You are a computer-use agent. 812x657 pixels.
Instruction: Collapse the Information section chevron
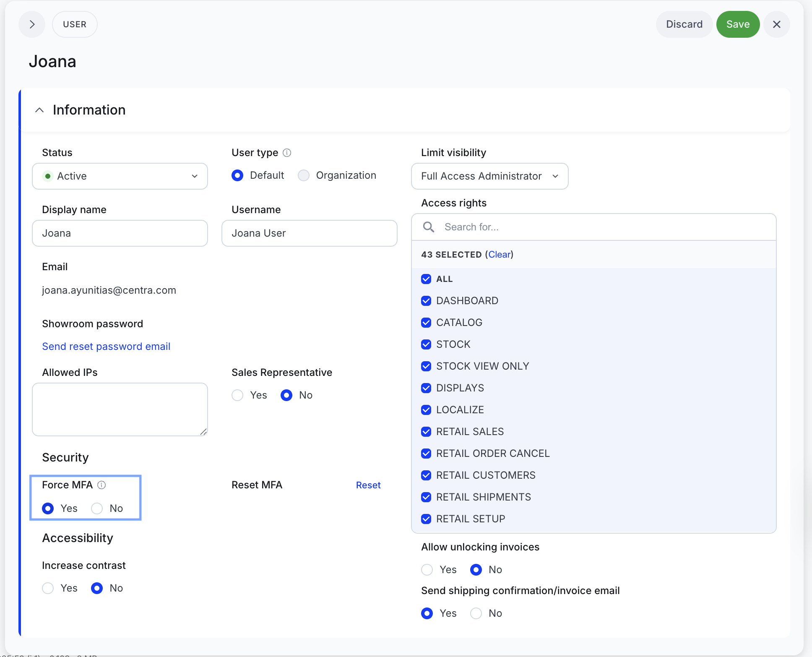[x=39, y=110]
